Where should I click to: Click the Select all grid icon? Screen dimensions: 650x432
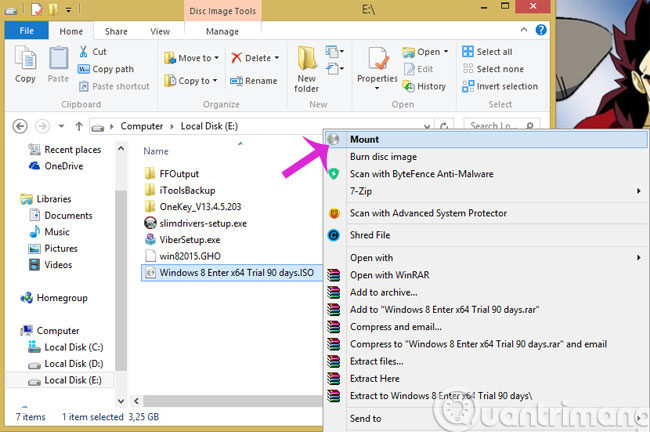point(468,51)
